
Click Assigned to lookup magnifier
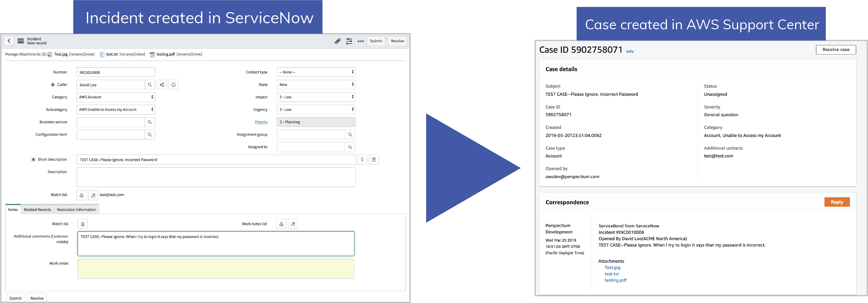point(350,147)
